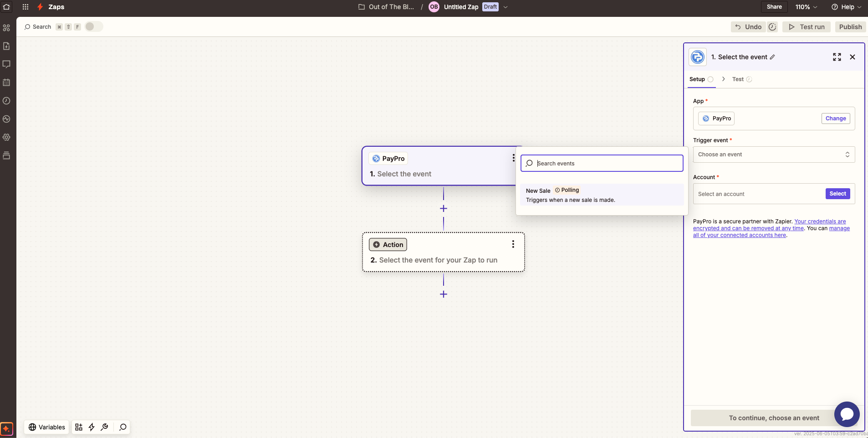
Task: Click the magnifier in bottom toolbar
Action: (x=123, y=427)
